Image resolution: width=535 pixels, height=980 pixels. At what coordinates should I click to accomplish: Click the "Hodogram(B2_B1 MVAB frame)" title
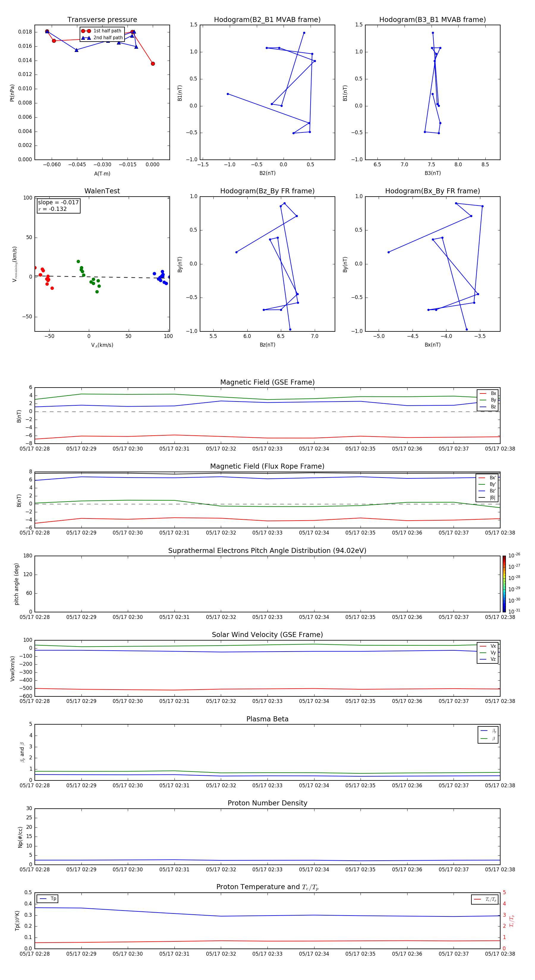267,19
